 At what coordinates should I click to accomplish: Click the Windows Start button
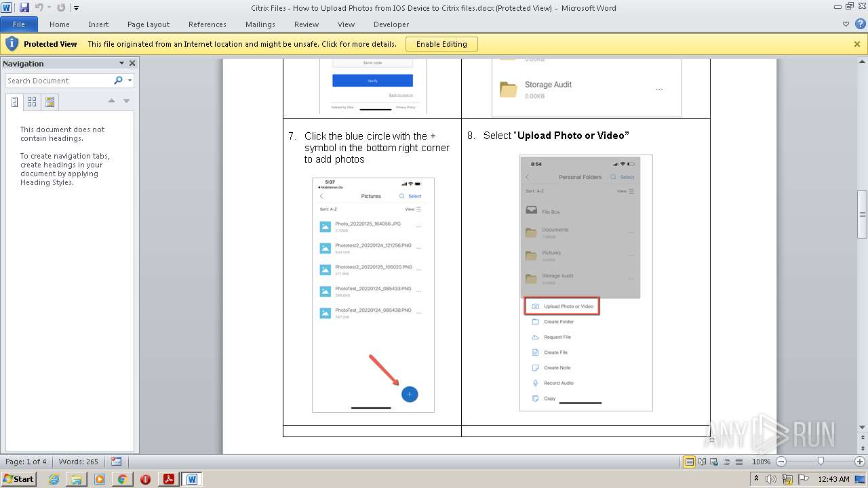tap(19, 479)
